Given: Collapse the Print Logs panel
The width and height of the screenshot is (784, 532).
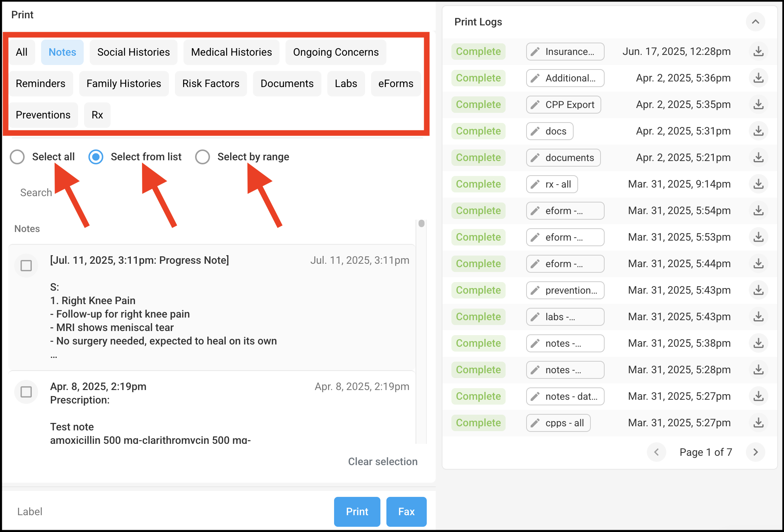Looking at the screenshot, I should point(755,22).
